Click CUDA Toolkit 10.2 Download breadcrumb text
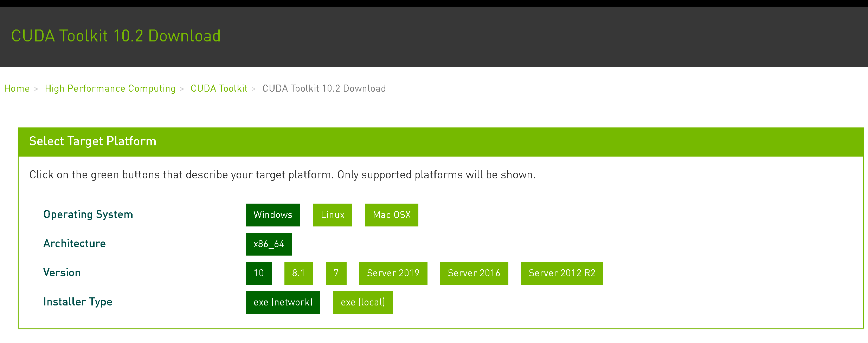This screenshot has height=343, width=868. pyautogui.click(x=324, y=88)
